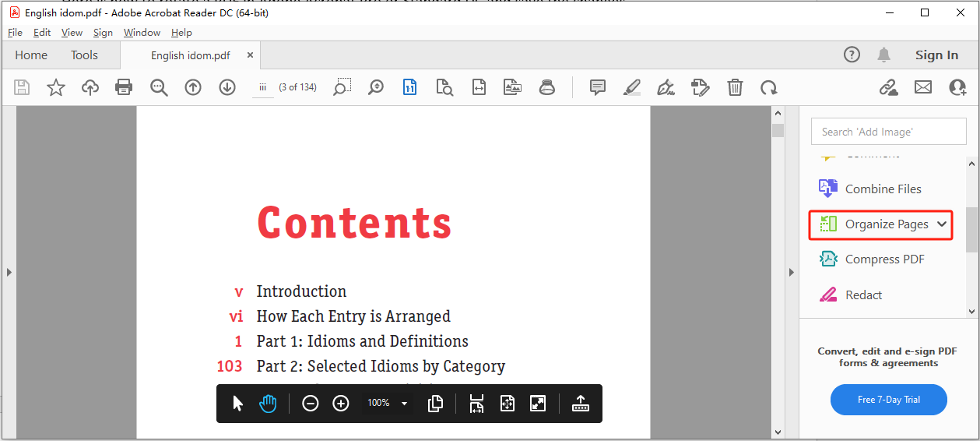Zoom out with minus button
The width and height of the screenshot is (980, 441).
311,404
